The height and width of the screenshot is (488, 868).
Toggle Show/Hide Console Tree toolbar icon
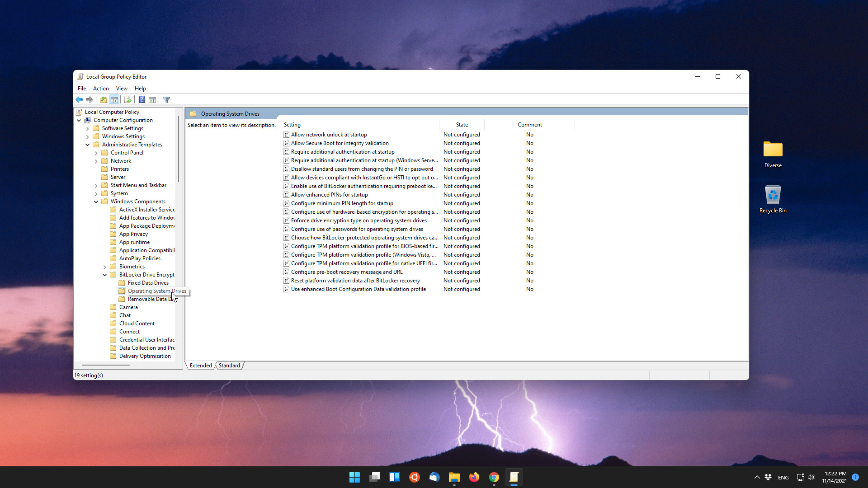pyautogui.click(x=114, y=100)
